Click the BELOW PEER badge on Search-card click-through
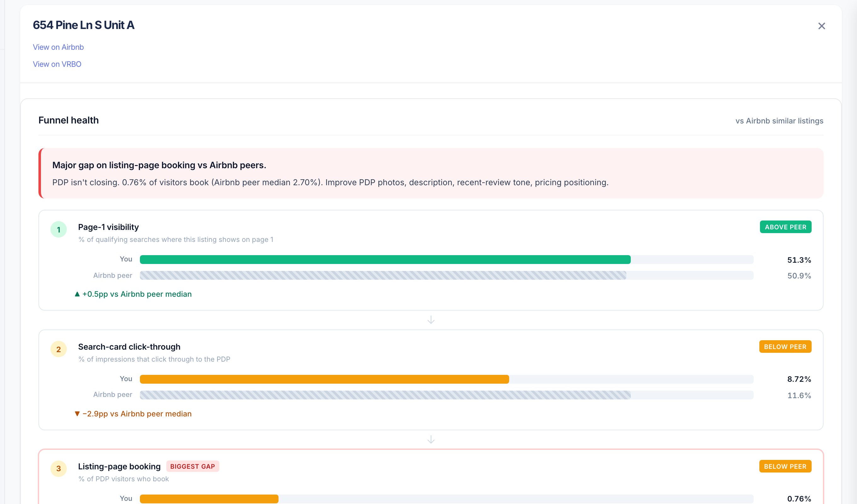The width and height of the screenshot is (857, 504). [785, 346]
